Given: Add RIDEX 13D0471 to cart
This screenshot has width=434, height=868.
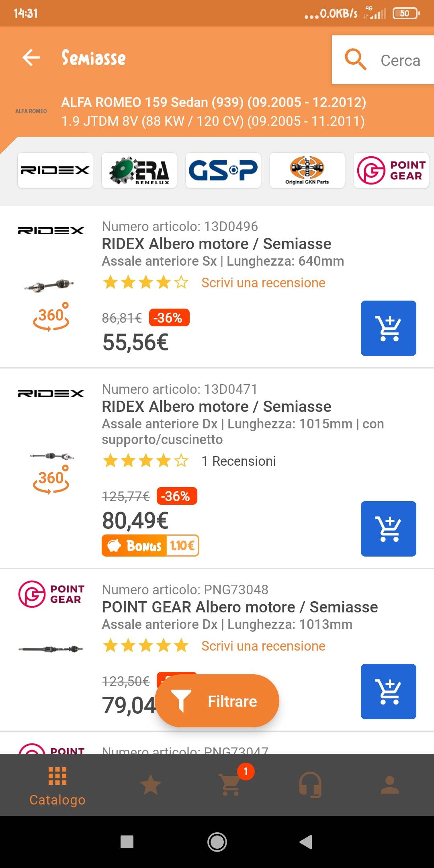Looking at the screenshot, I should [388, 529].
